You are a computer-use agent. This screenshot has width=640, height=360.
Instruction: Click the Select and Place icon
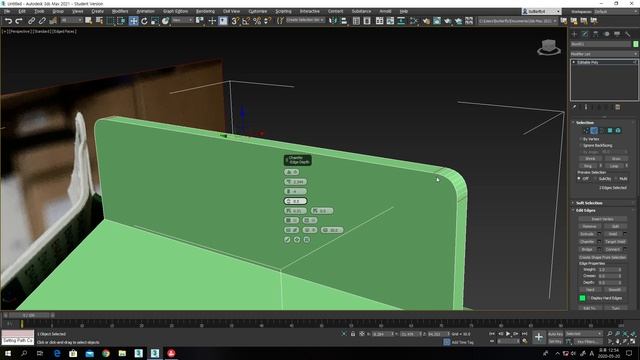[165, 20]
